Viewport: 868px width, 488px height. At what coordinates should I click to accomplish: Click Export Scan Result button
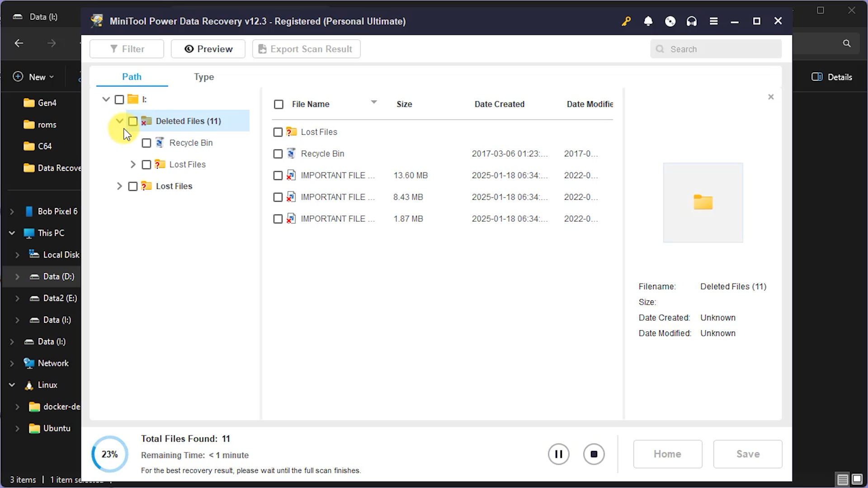click(306, 49)
